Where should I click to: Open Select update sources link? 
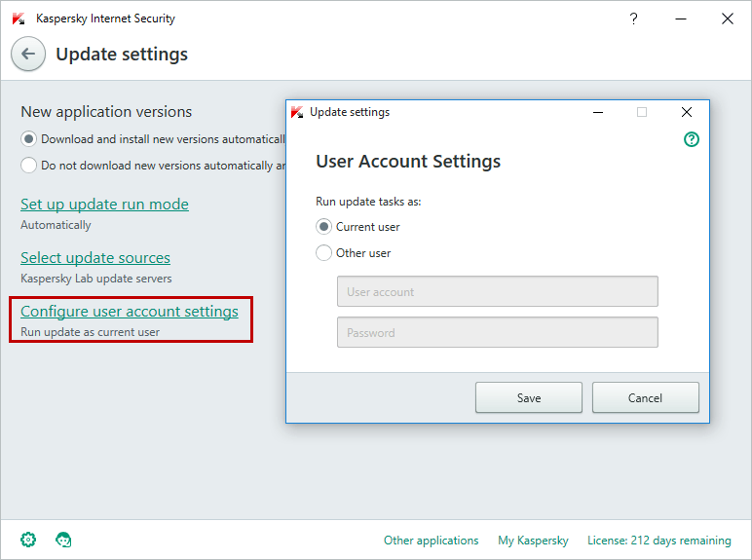tap(95, 258)
